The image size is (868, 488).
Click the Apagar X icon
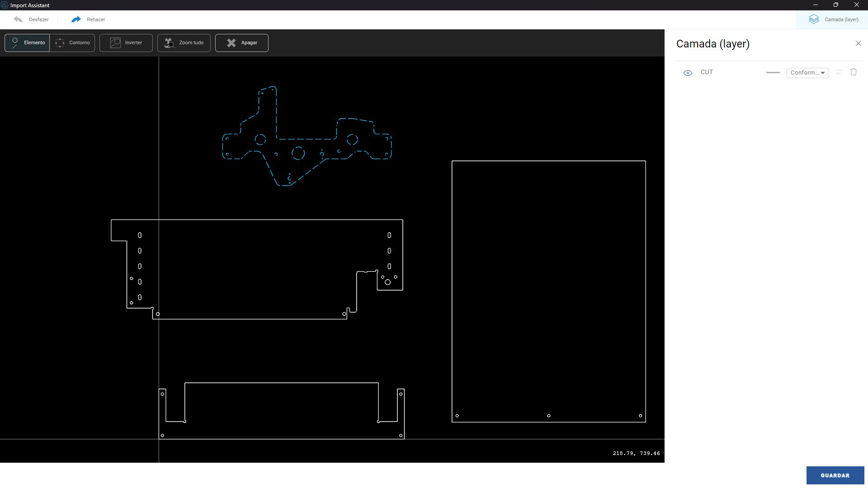tap(231, 43)
